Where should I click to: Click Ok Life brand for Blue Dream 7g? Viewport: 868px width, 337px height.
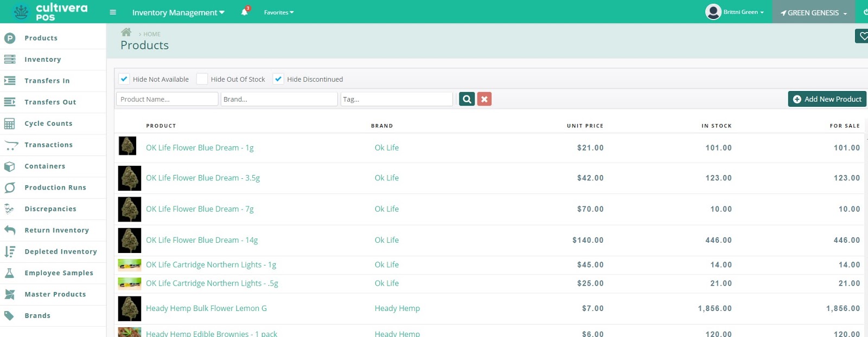tap(387, 209)
